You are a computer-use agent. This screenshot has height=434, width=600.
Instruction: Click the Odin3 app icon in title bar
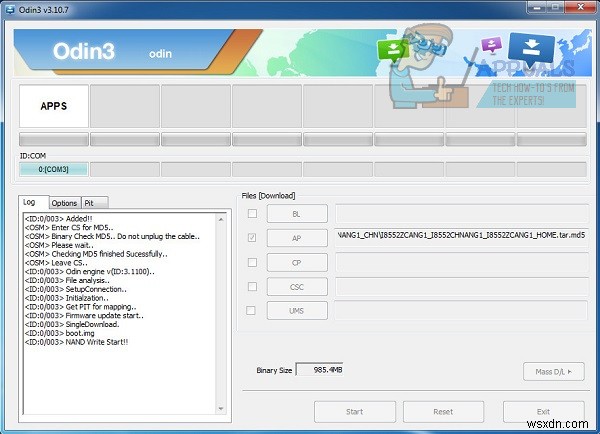[9, 9]
